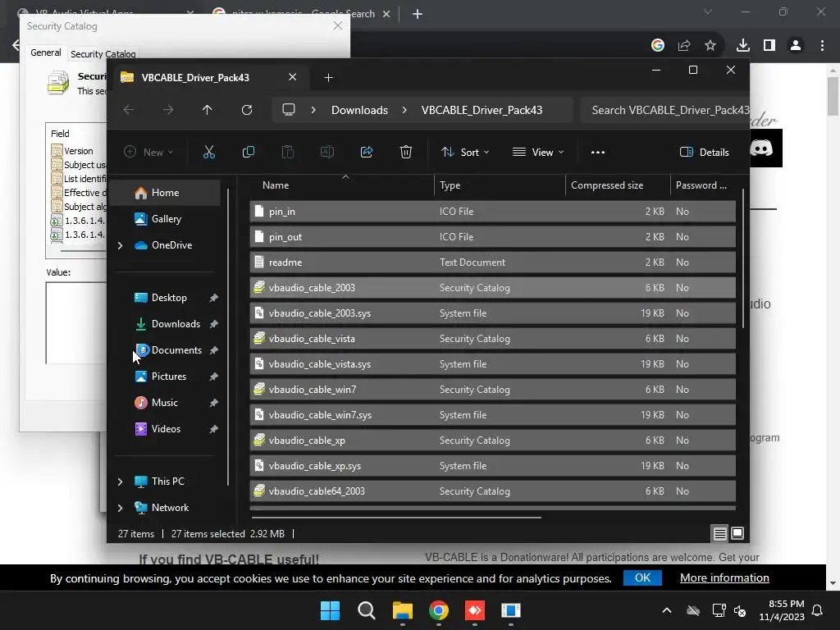This screenshot has height=630, width=840.
Task: Click chevron before Downloads in address bar
Action: [x=313, y=110]
